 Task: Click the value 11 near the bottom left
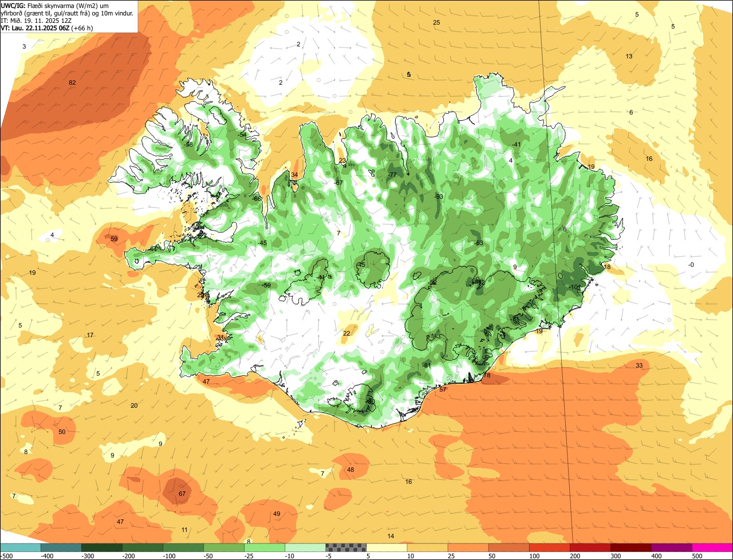tap(184, 530)
